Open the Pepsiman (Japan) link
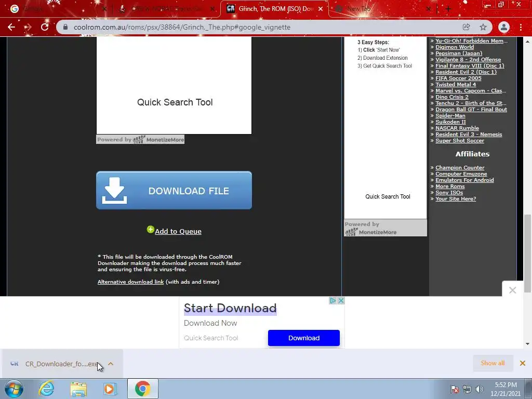 (x=459, y=54)
